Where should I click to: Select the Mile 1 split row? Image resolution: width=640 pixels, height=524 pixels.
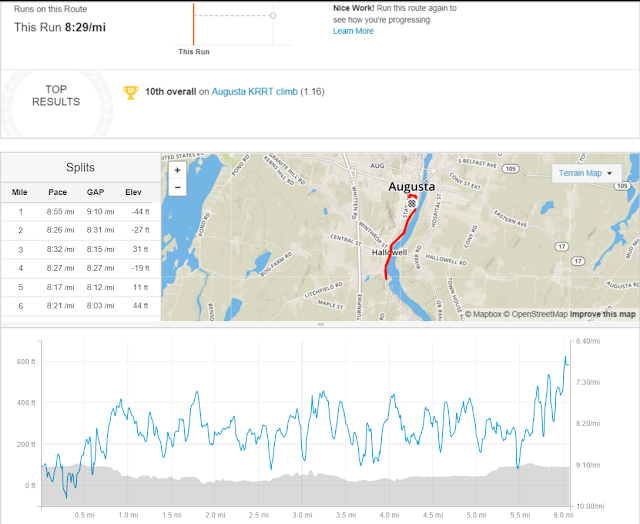coord(80,212)
